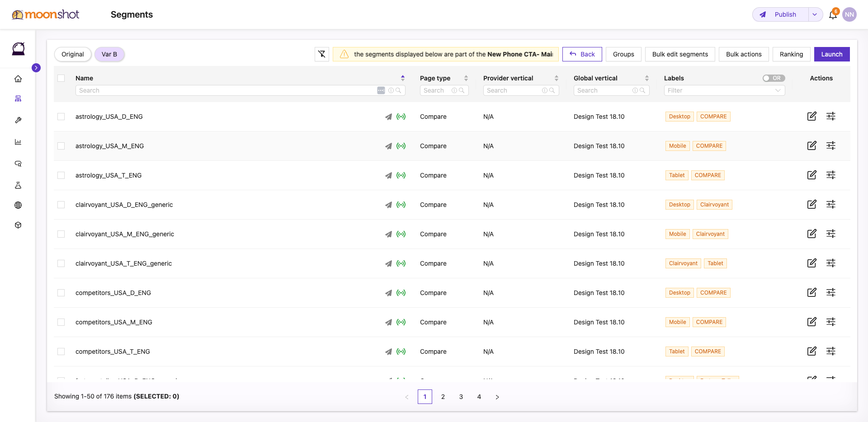Viewport: 868px width, 422px height.
Task: Open the wrench tools sidebar icon
Action: point(18,120)
